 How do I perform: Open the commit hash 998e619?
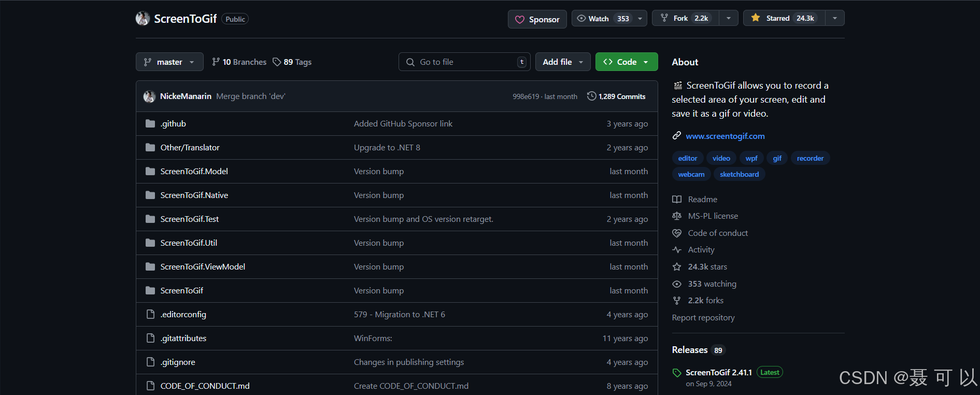point(526,96)
